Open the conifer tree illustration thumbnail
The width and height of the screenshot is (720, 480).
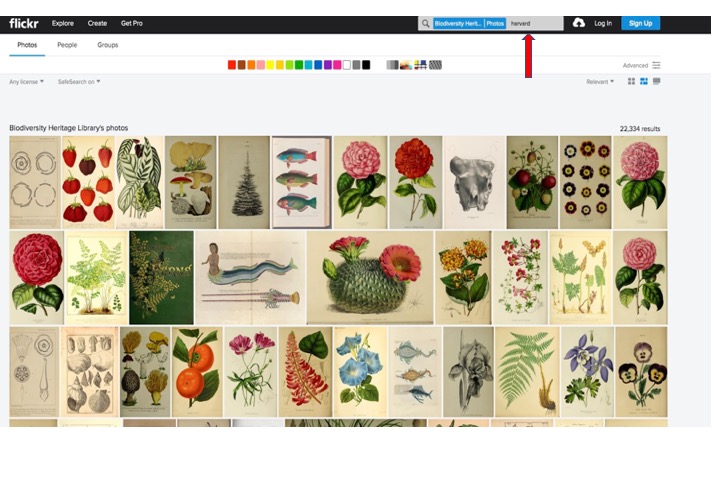[x=244, y=182]
